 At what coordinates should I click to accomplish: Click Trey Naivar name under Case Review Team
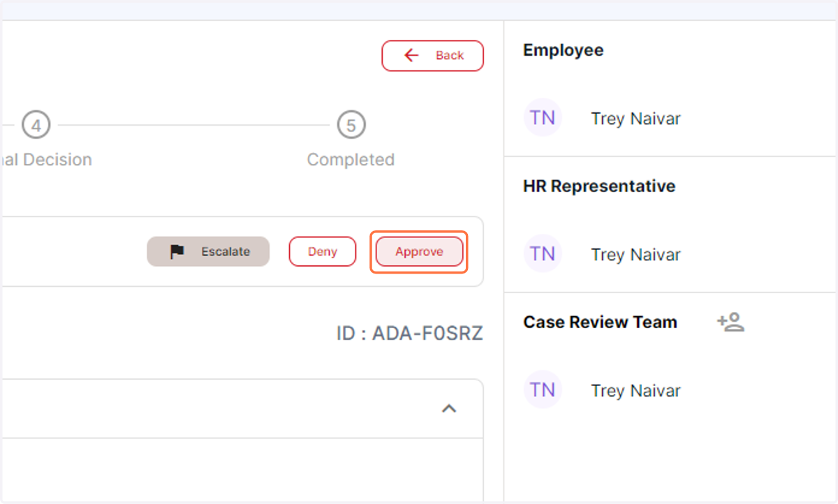point(635,391)
